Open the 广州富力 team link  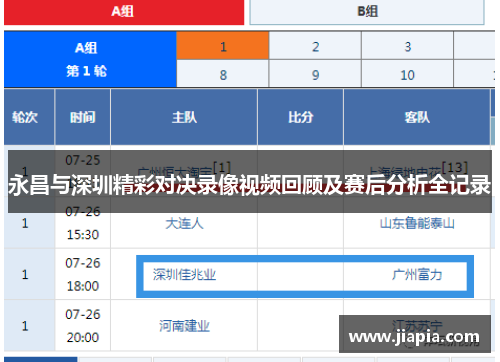[x=417, y=275]
